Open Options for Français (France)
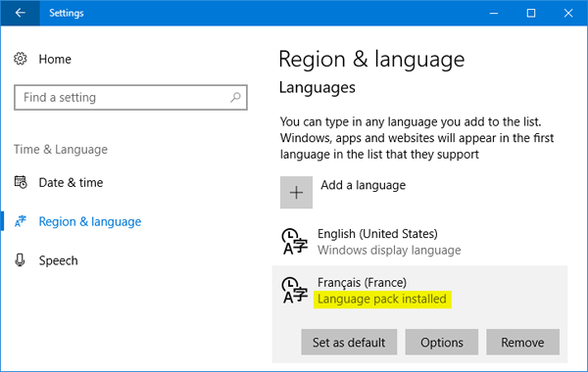Viewport: 588px width, 372px height. [441, 342]
